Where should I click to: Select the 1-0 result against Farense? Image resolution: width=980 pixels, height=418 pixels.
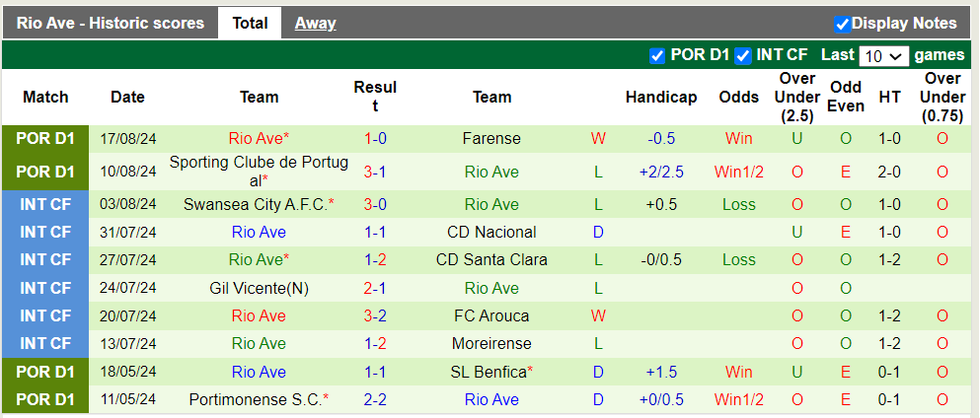pos(375,139)
